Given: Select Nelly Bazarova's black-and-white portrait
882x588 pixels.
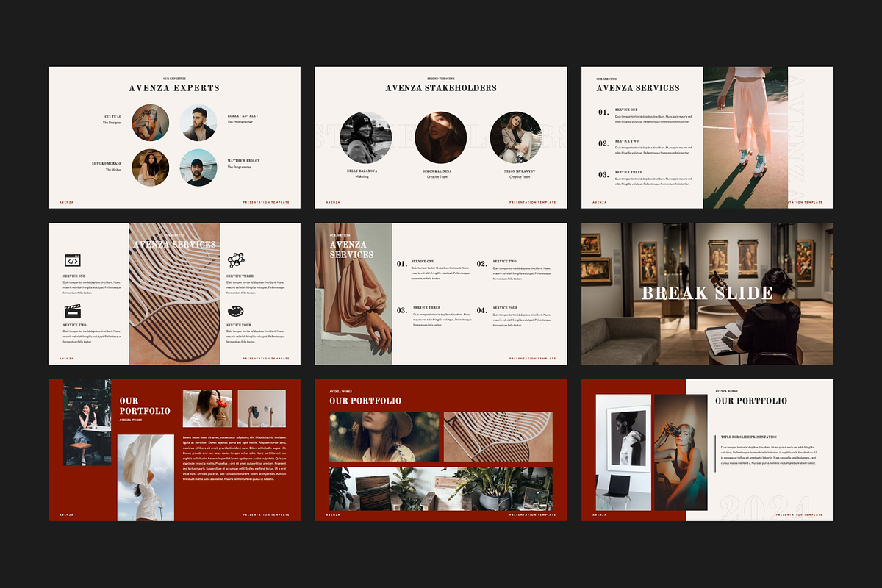Looking at the screenshot, I should coord(366,137).
